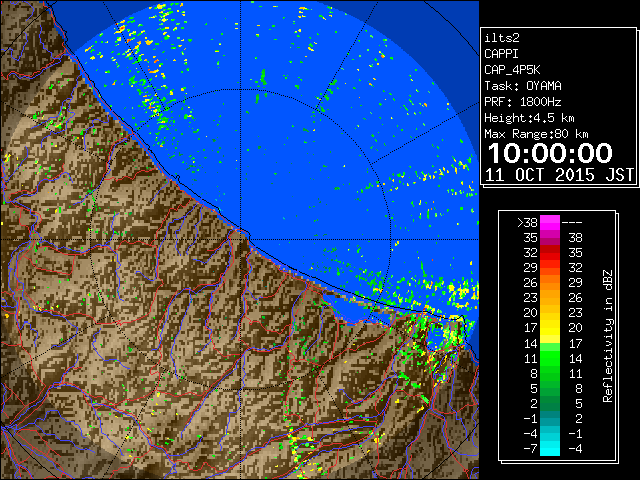The height and width of the screenshot is (480, 640).
Task: Click the teal -1 to 2 dBZ swatch
Action: point(550,418)
